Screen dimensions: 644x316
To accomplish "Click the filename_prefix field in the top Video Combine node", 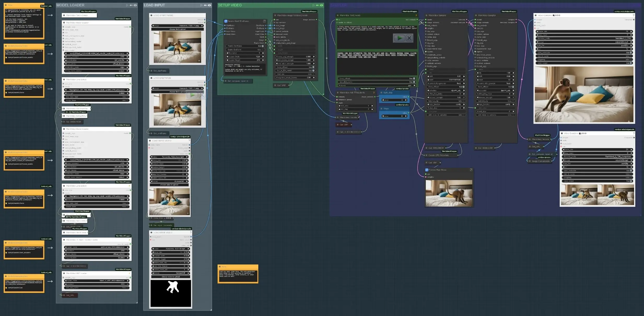I will tap(584, 38).
